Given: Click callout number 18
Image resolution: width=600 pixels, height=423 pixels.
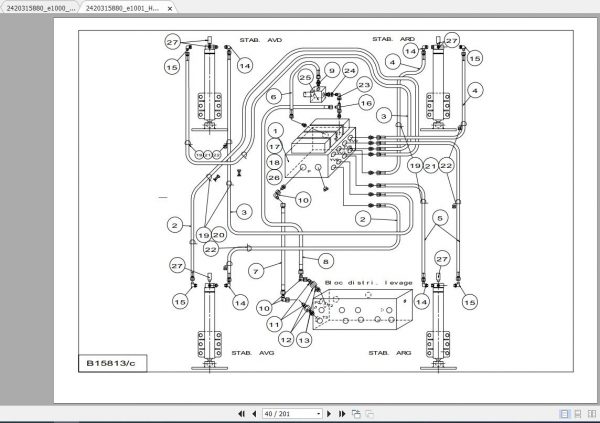Looking at the screenshot, I should pyautogui.click(x=275, y=162).
